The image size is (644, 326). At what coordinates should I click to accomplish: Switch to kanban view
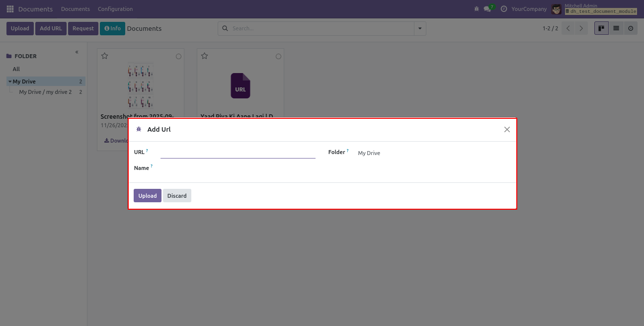pos(601,28)
